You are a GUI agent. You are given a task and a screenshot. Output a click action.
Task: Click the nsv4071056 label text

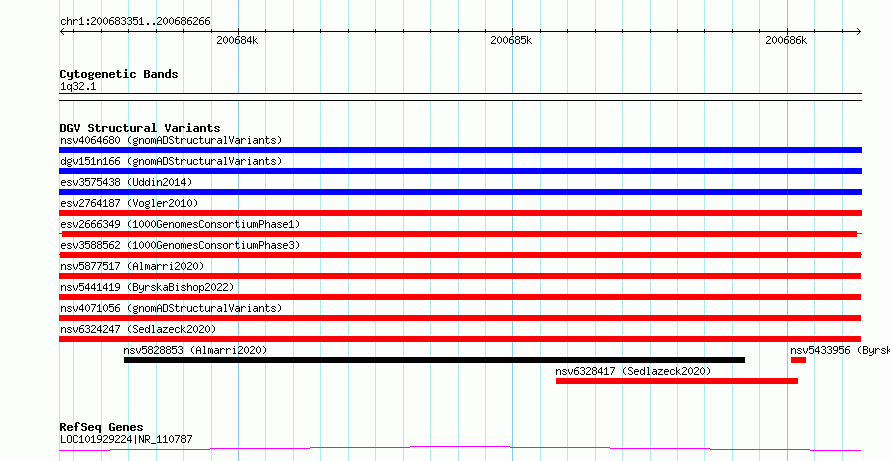171,308
